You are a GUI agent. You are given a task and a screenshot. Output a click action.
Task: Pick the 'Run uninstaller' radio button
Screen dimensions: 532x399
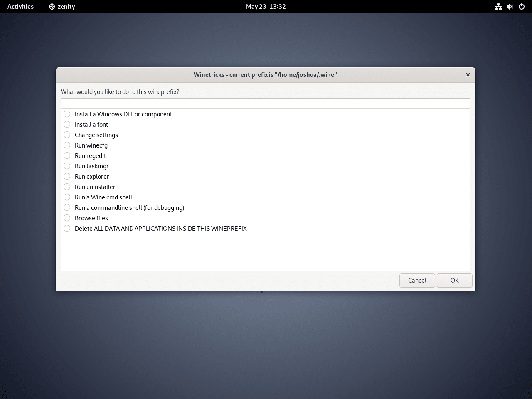click(x=67, y=187)
